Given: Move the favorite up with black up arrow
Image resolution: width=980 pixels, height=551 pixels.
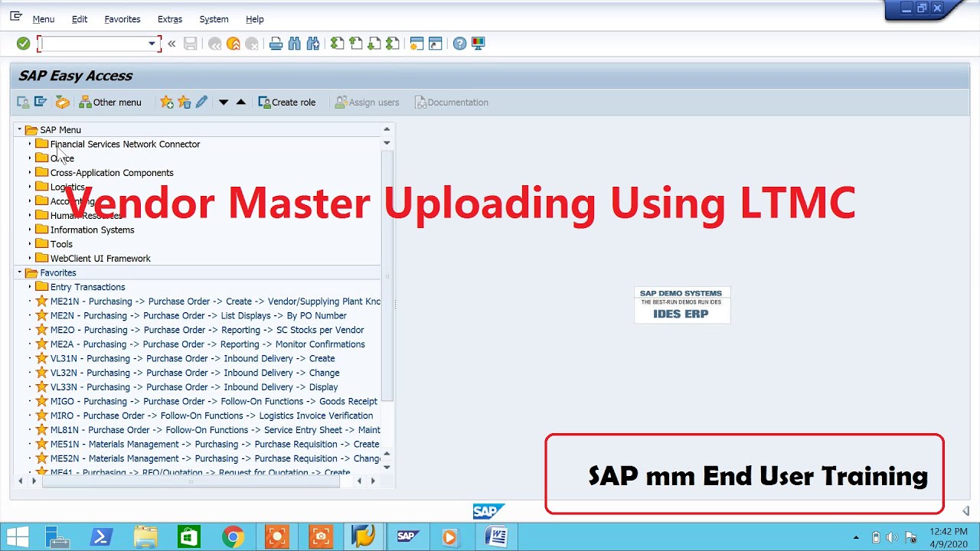Looking at the screenshot, I should pyautogui.click(x=241, y=102).
